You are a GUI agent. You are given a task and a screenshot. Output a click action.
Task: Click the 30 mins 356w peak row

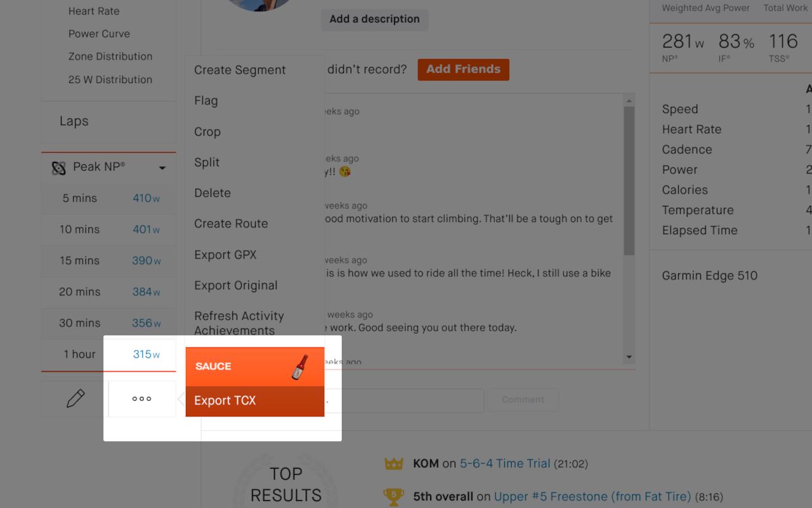tap(108, 323)
